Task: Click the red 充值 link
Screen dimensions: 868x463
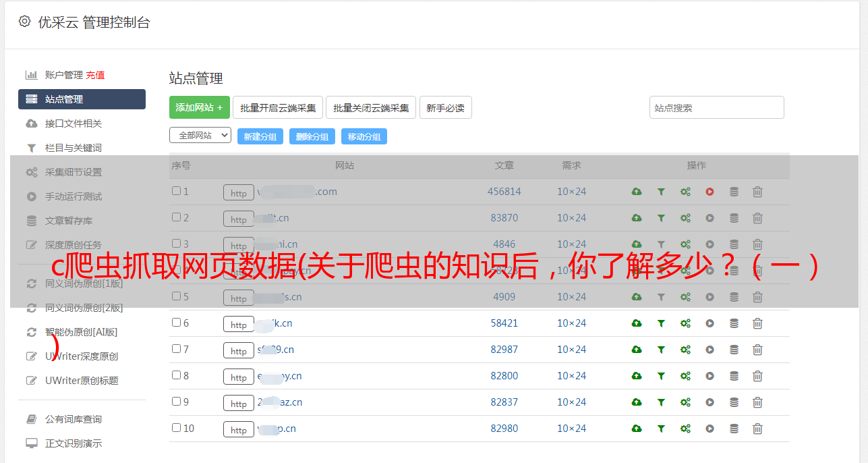Action: (95, 75)
